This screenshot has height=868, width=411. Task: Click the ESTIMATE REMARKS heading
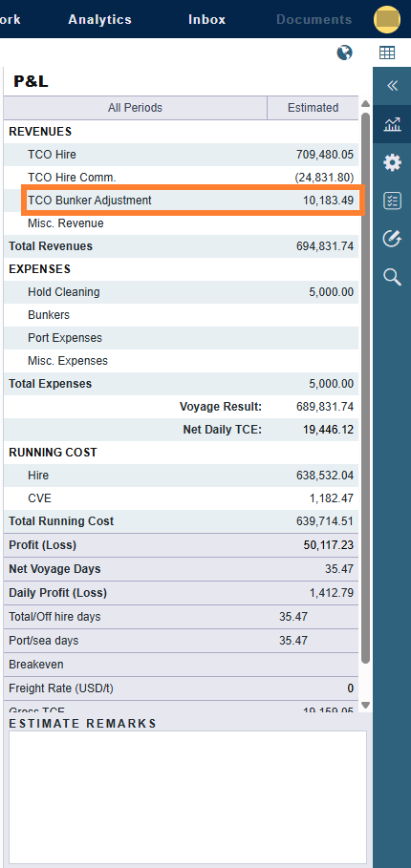(x=83, y=724)
